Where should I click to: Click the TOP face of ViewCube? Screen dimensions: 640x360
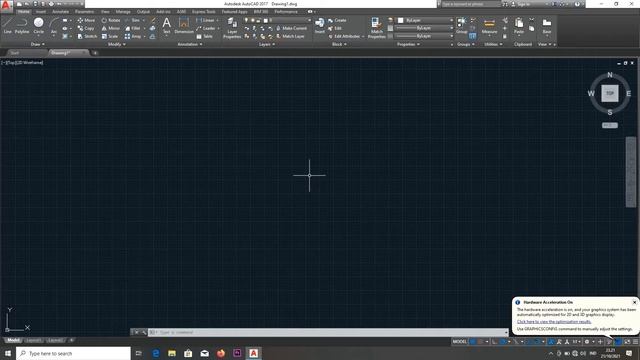point(610,93)
